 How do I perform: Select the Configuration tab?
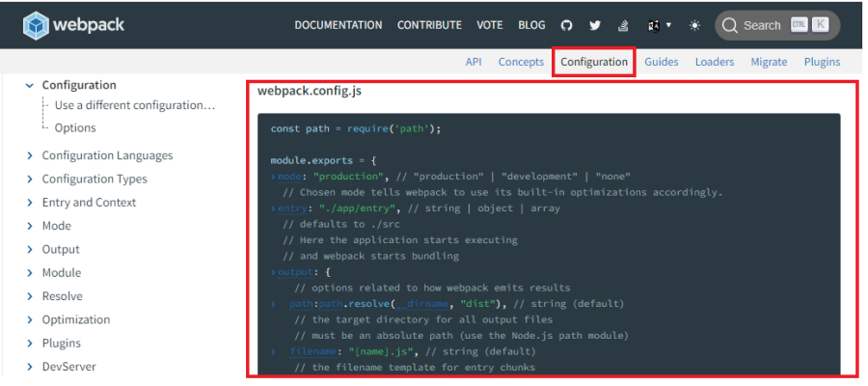pos(594,62)
